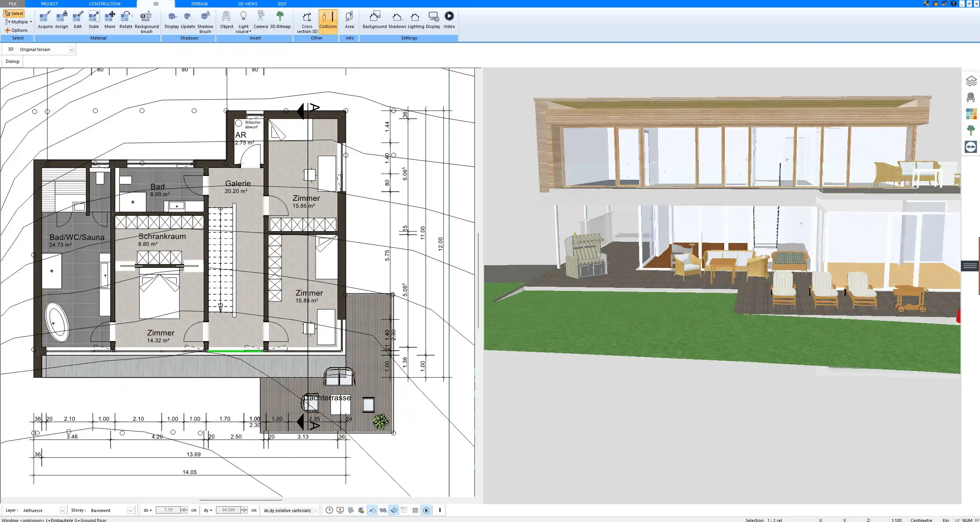Open the materials palette in sidebar
The height and width of the screenshot is (522, 980).
coord(971,114)
